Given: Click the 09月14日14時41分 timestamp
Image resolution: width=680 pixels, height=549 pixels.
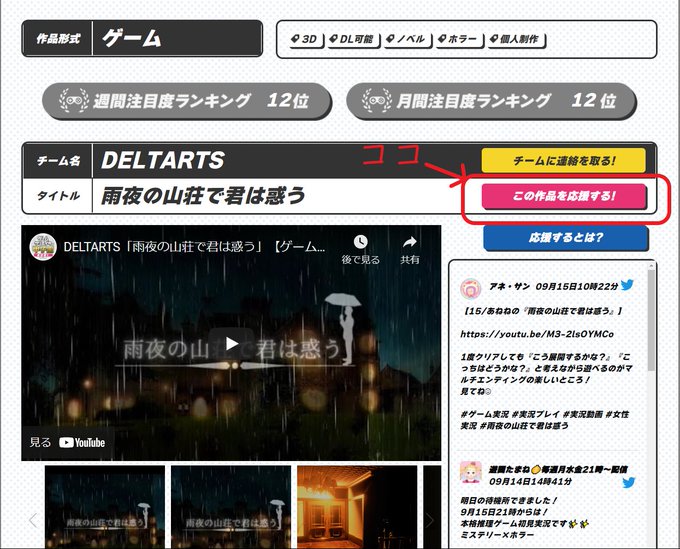Looking at the screenshot, I should click(x=530, y=481).
